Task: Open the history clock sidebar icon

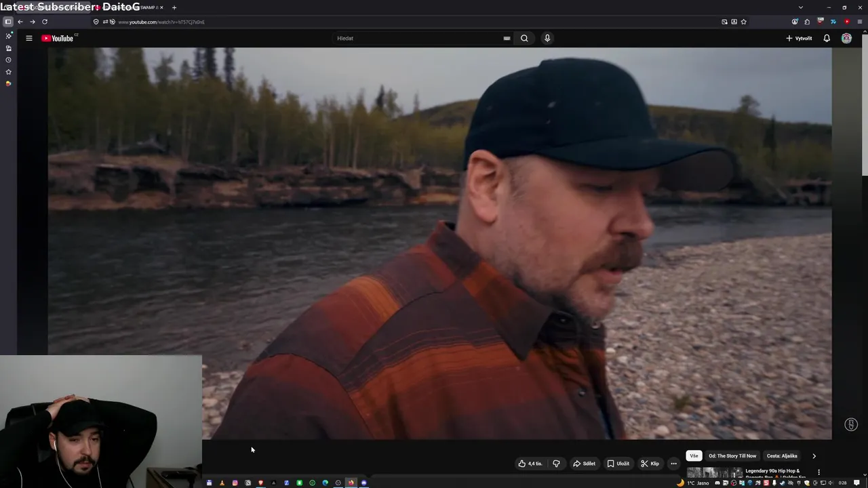Action: pyautogui.click(x=8, y=60)
